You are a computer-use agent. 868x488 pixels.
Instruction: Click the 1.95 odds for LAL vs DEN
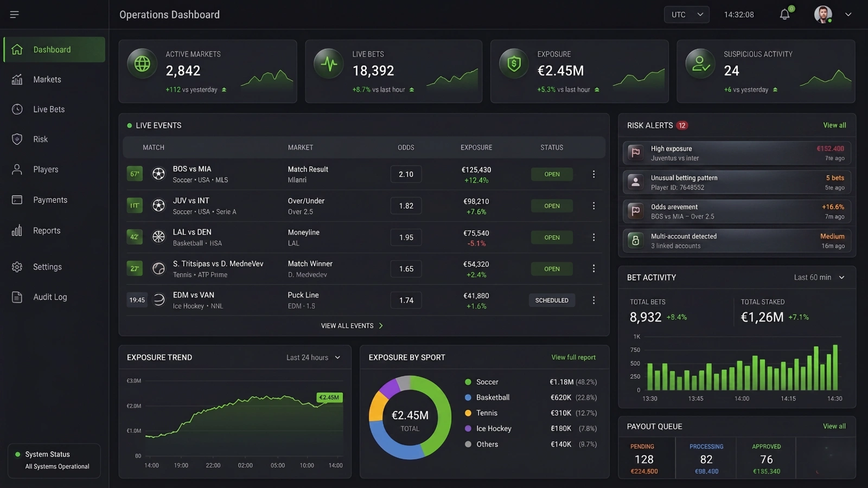pos(406,237)
